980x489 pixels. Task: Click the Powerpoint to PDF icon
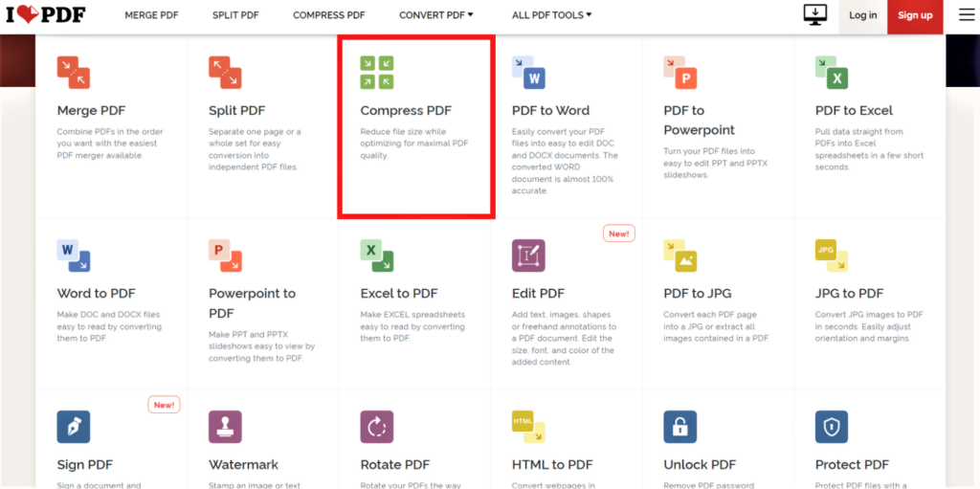click(x=225, y=256)
